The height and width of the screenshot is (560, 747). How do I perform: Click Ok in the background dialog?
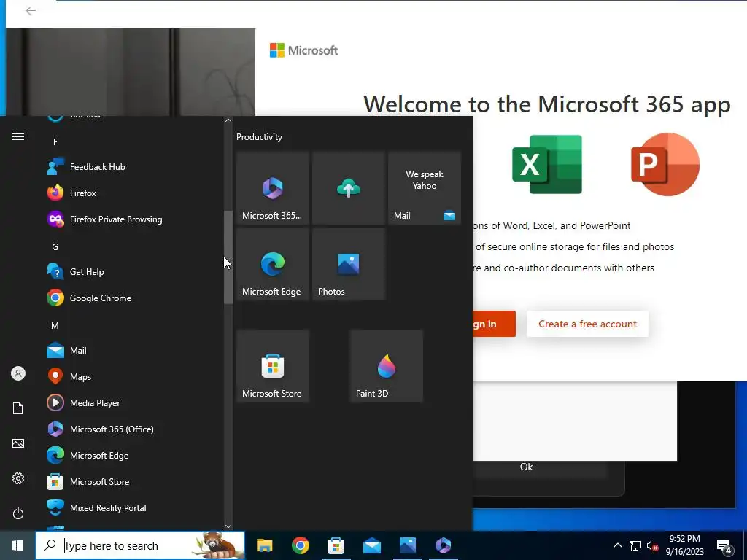527,467
